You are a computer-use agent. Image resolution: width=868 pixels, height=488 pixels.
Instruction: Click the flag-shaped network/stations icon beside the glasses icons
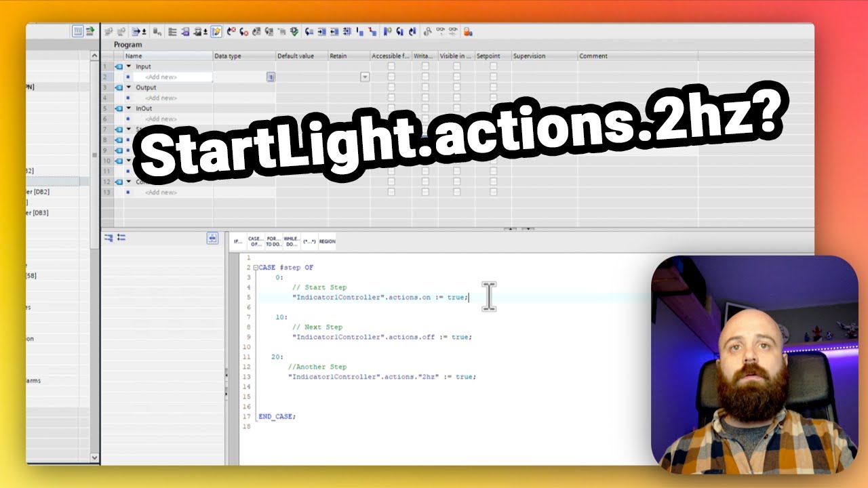[x=427, y=31]
